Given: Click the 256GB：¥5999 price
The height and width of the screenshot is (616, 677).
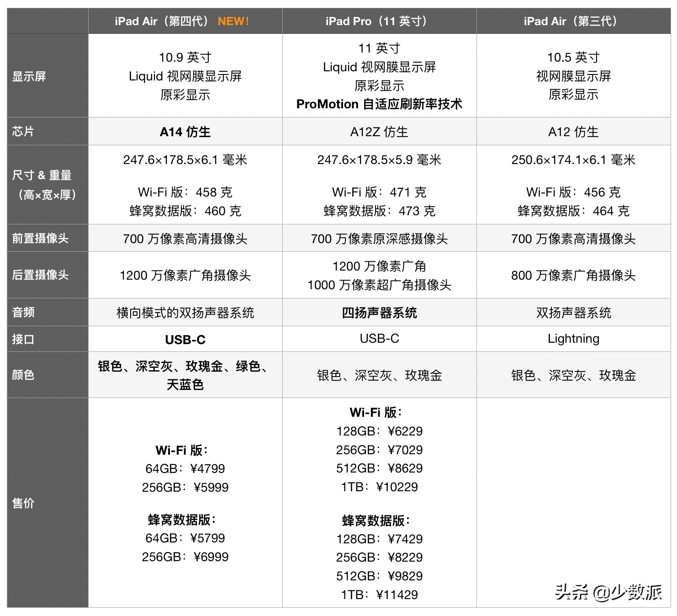Looking at the screenshot, I should [185, 488].
